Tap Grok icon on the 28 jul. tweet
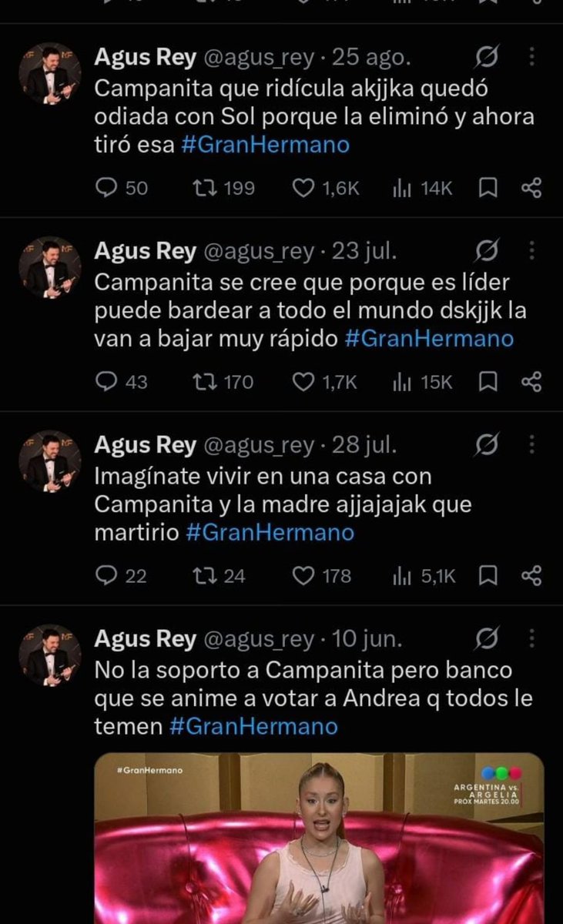 pos(488,445)
